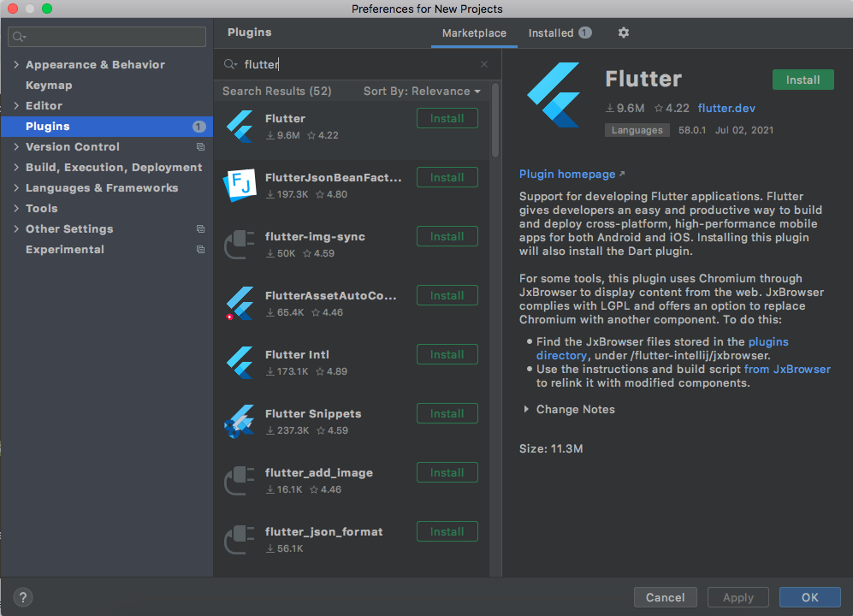
Task: Install the flutter_add_image plugin
Action: 447,473
